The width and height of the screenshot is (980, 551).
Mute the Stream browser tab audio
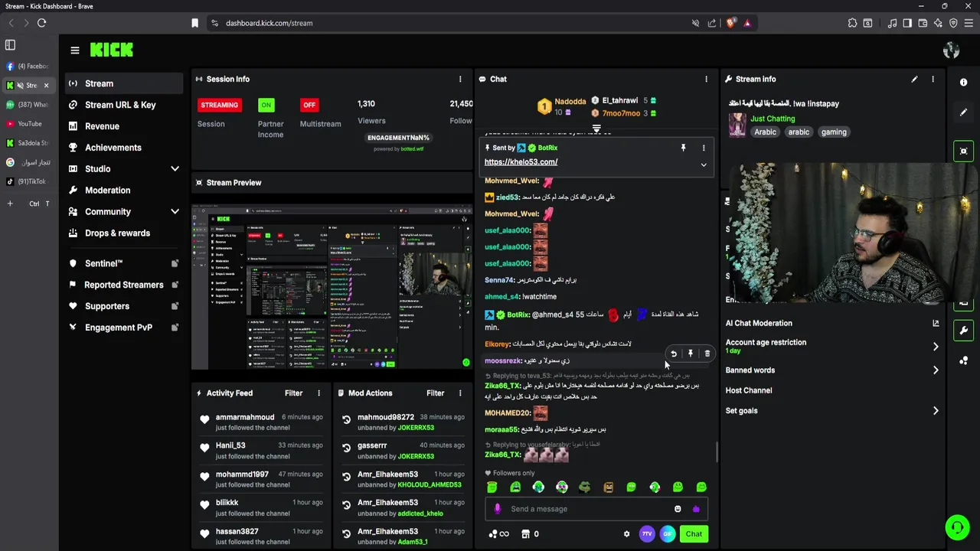[21, 85]
